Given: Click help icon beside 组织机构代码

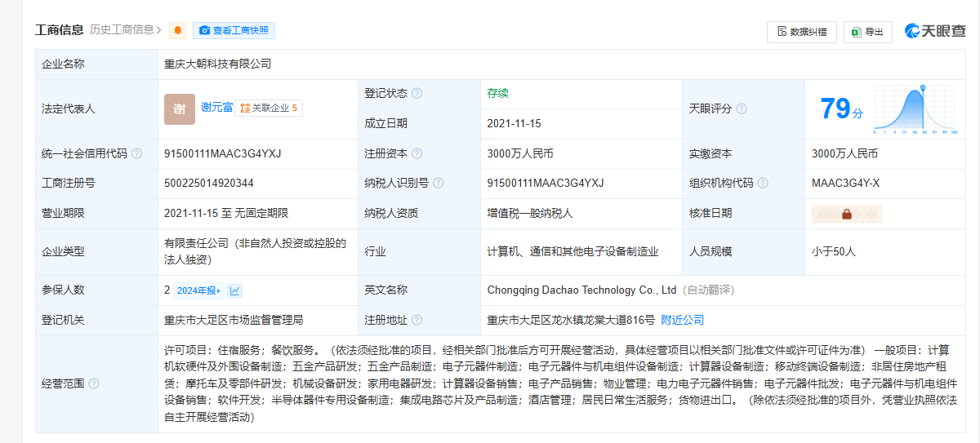Looking at the screenshot, I should [x=763, y=184].
